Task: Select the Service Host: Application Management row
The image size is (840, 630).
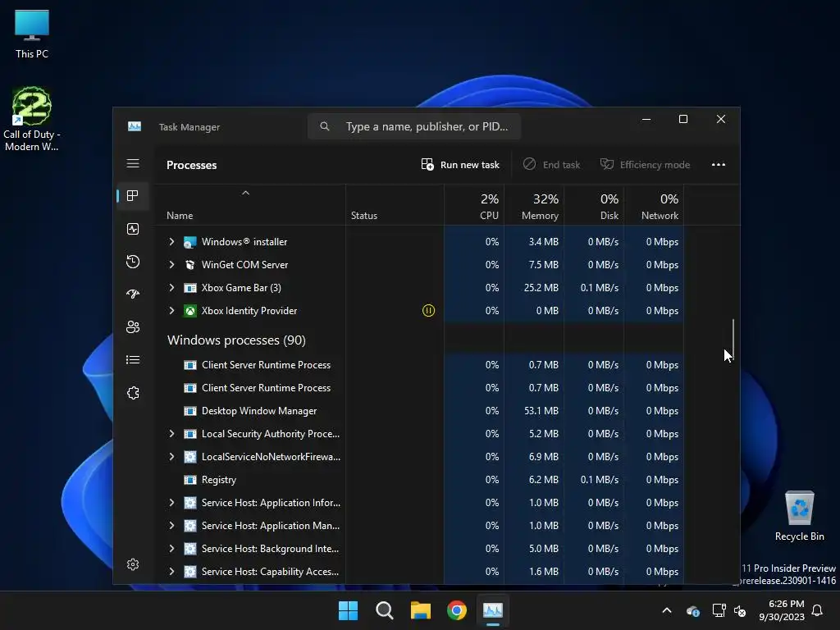Action: [x=419, y=526]
